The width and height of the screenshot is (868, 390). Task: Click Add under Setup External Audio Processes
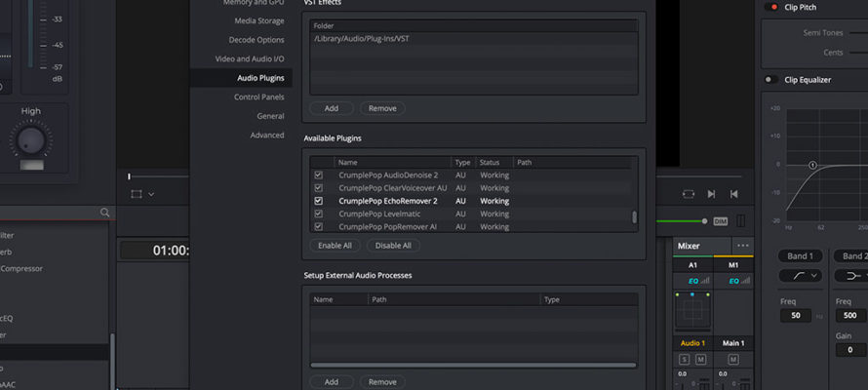(x=332, y=381)
